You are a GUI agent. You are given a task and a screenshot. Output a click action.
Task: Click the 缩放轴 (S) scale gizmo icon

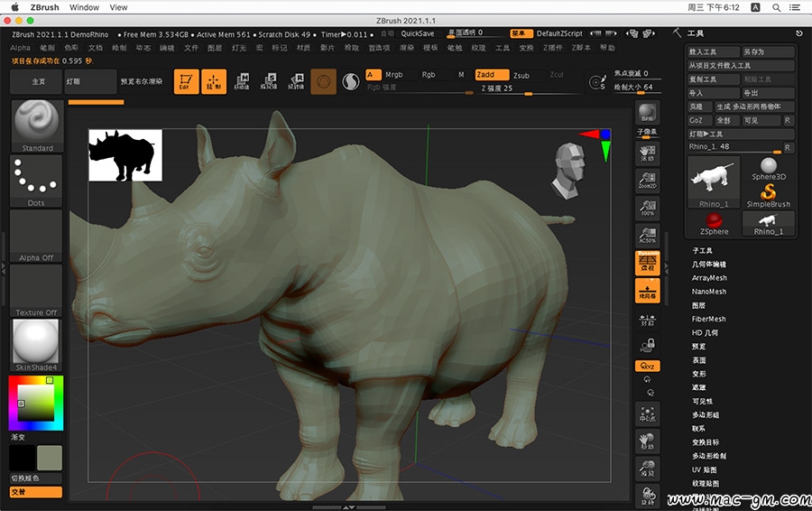tap(268, 81)
